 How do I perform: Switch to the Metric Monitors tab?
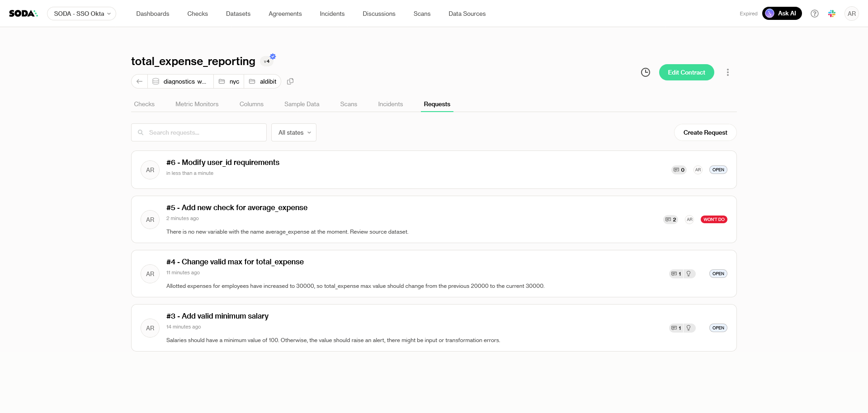click(x=197, y=104)
